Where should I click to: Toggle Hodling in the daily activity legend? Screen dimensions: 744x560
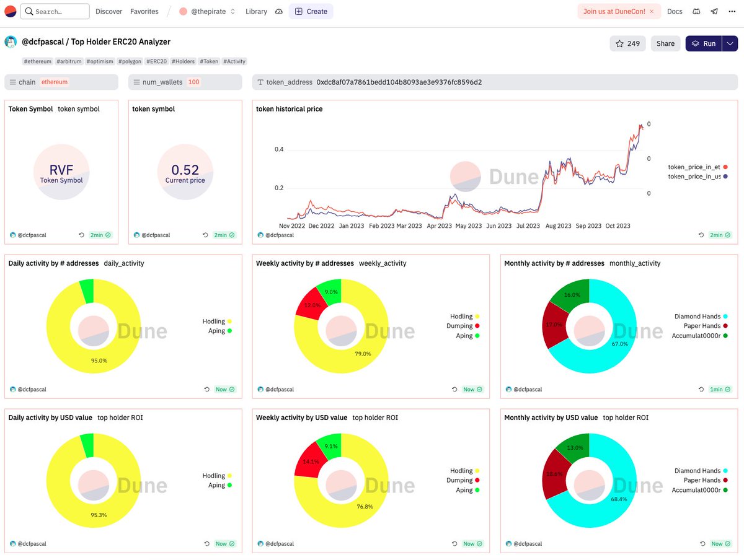(x=215, y=322)
